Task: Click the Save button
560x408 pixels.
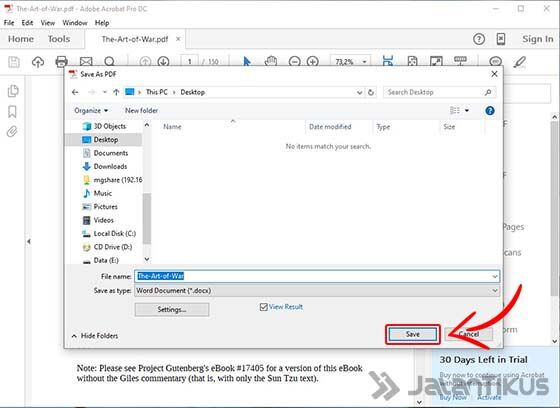Action: [413, 334]
